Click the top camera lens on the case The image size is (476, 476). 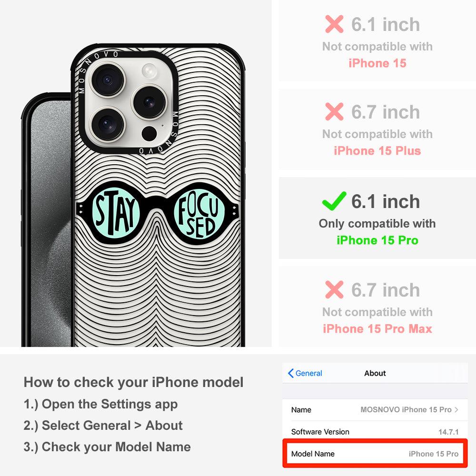pos(108,80)
